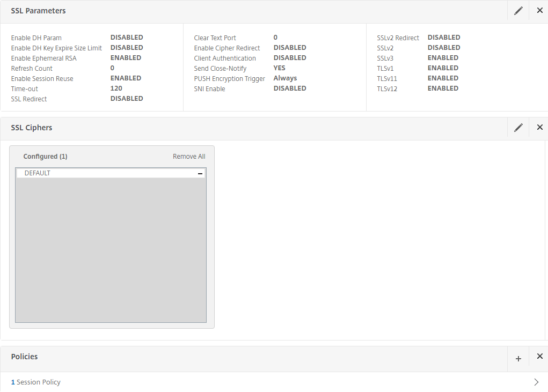Click the Policies section heading
This screenshot has height=392, width=548.
24,357
